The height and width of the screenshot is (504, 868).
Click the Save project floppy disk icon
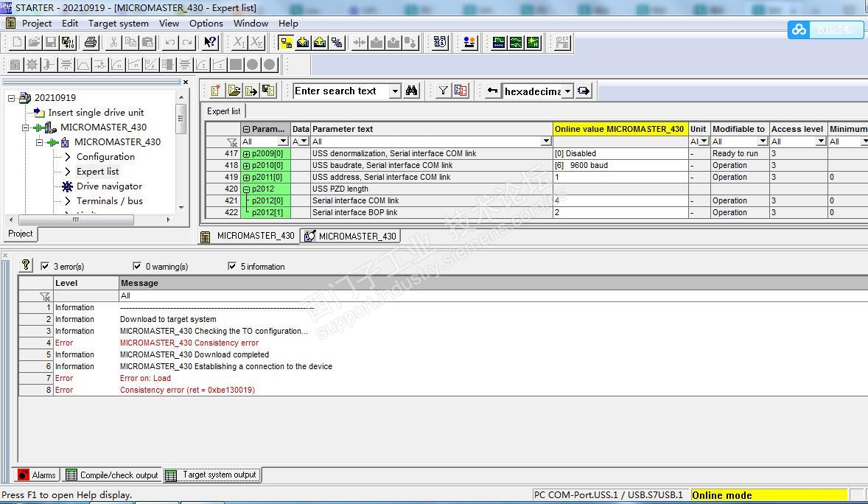(50, 42)
